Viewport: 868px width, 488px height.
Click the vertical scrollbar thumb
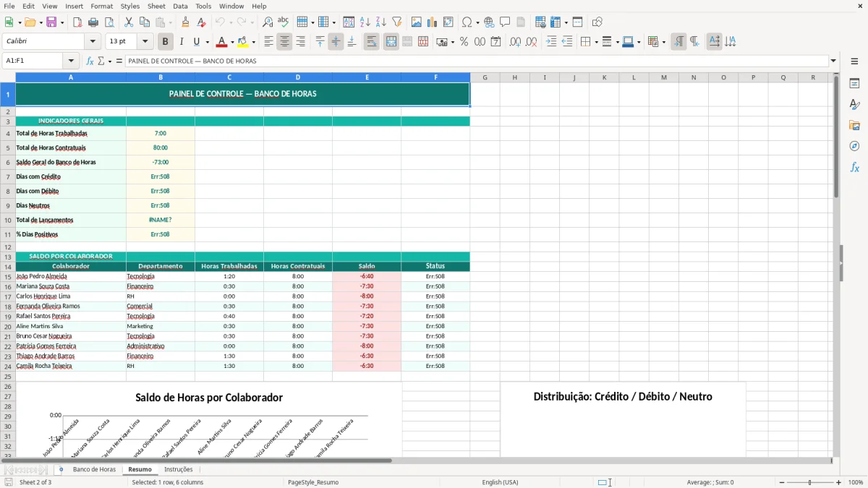[836, 136]
